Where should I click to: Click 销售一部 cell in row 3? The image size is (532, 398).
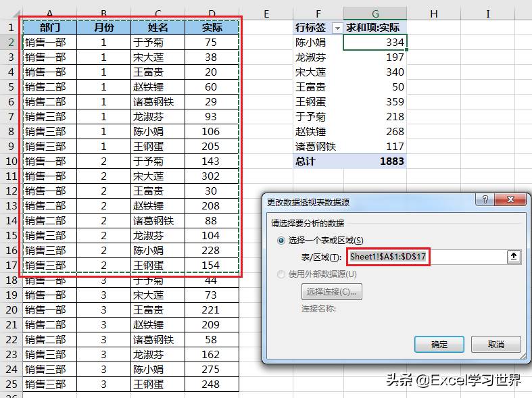coord(50,57)
